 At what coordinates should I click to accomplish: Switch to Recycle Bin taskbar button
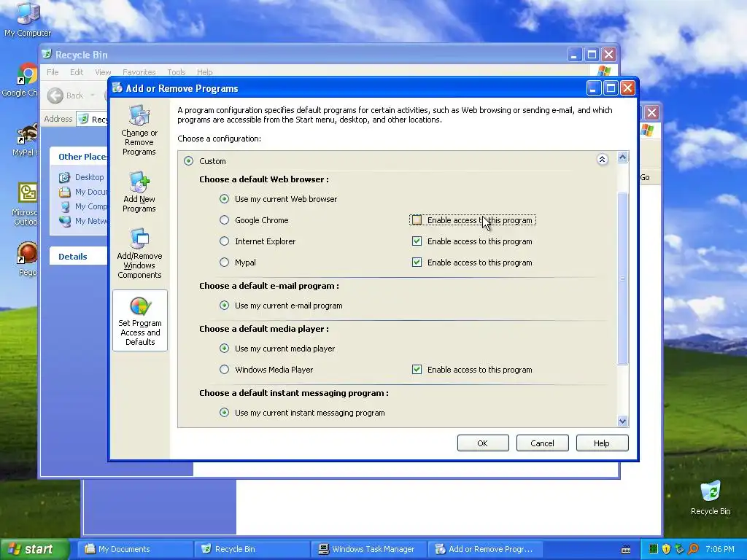(x=253, y=549)
